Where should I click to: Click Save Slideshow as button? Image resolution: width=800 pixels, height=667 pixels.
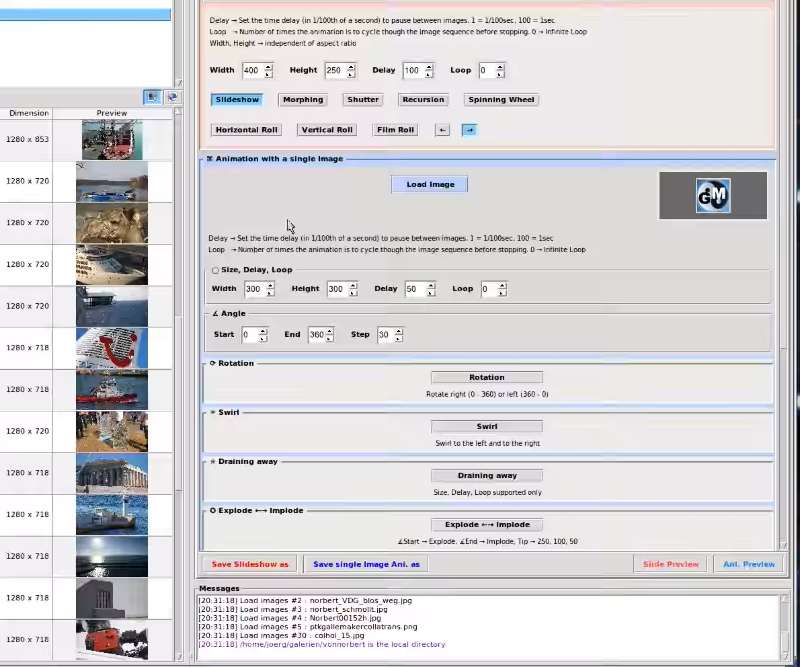250,564
